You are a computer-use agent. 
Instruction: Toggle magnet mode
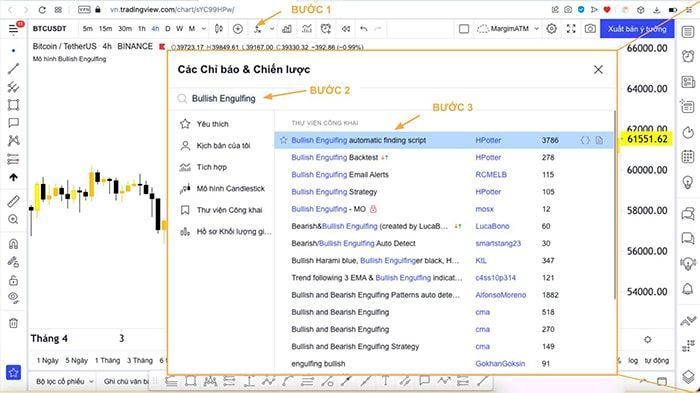point(13,244)
